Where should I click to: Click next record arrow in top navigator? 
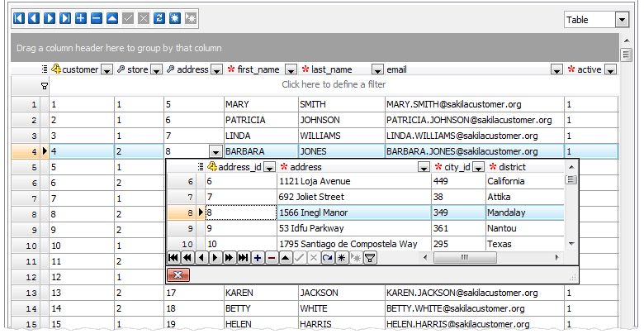click(x=50, y=17)
